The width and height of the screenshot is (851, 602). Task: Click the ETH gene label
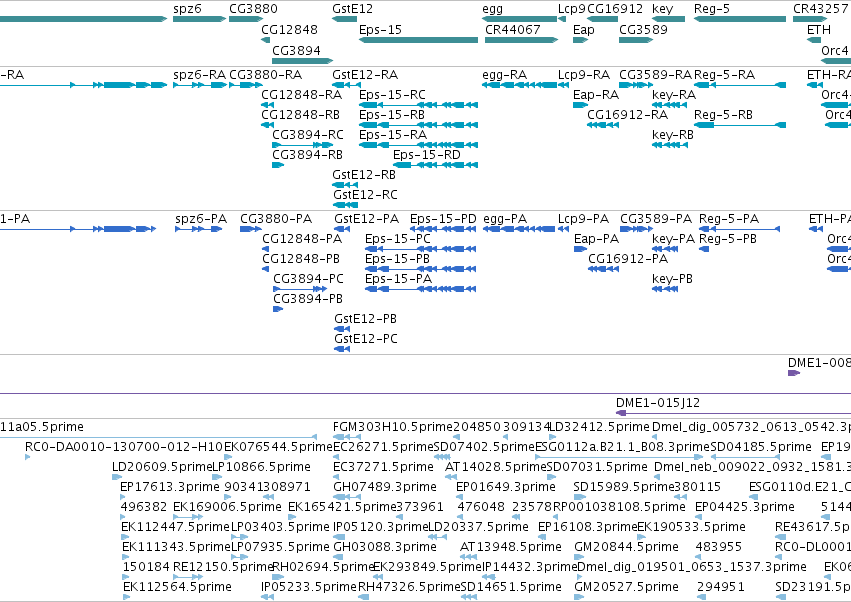[x=818, y=29]
